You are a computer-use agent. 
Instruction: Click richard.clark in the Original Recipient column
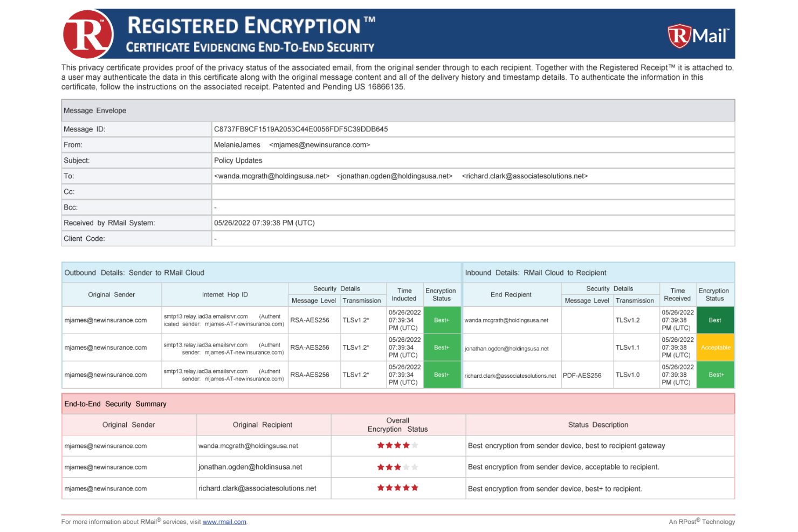(257, 488)
